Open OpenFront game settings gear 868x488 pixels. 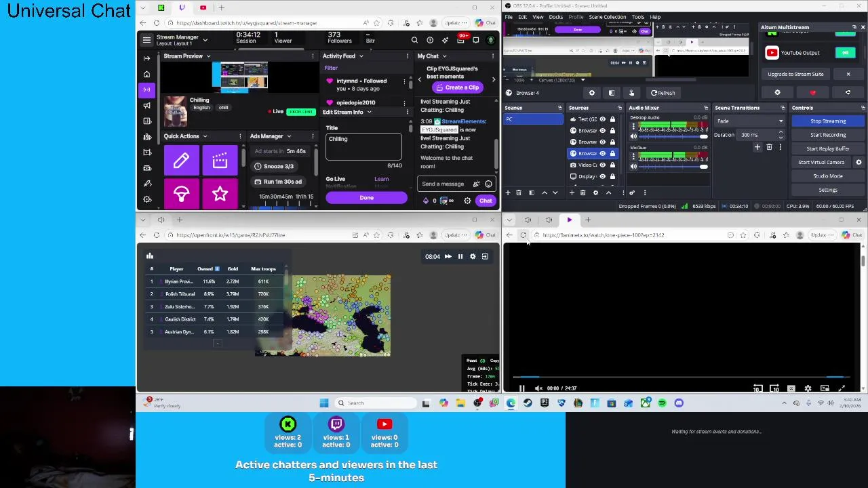[x=473, y=256]
